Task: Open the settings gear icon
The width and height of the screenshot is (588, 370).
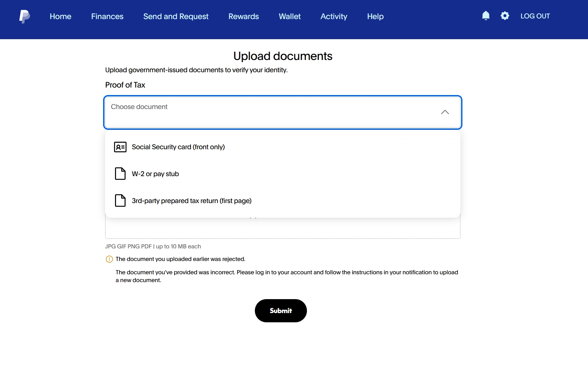Action: pos(505,16)
